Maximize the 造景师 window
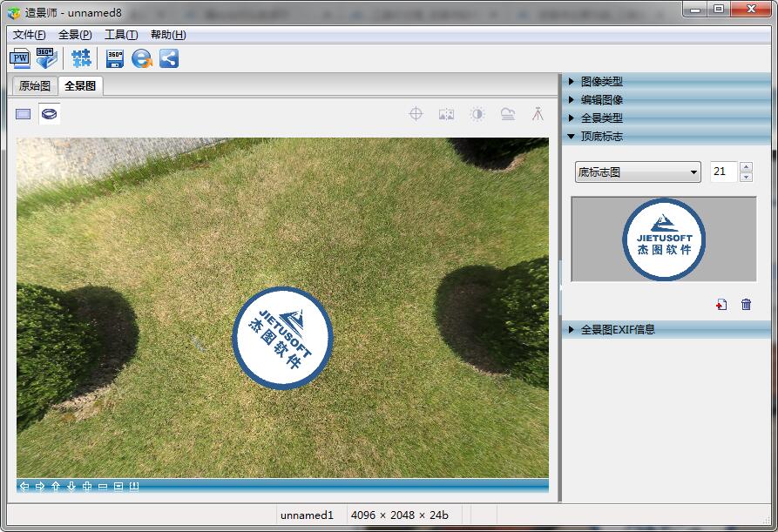The width and height of the screenshot is (778, 532). [719, 9]
